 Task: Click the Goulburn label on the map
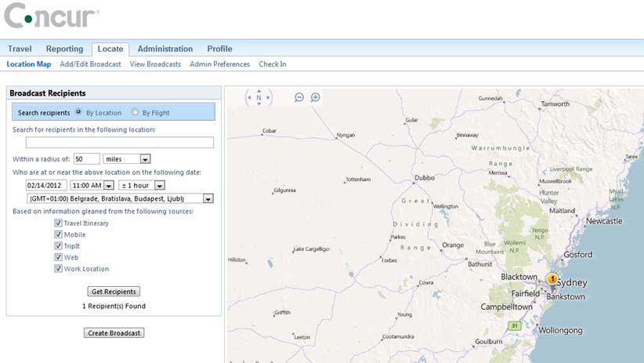tap(489, 342)
